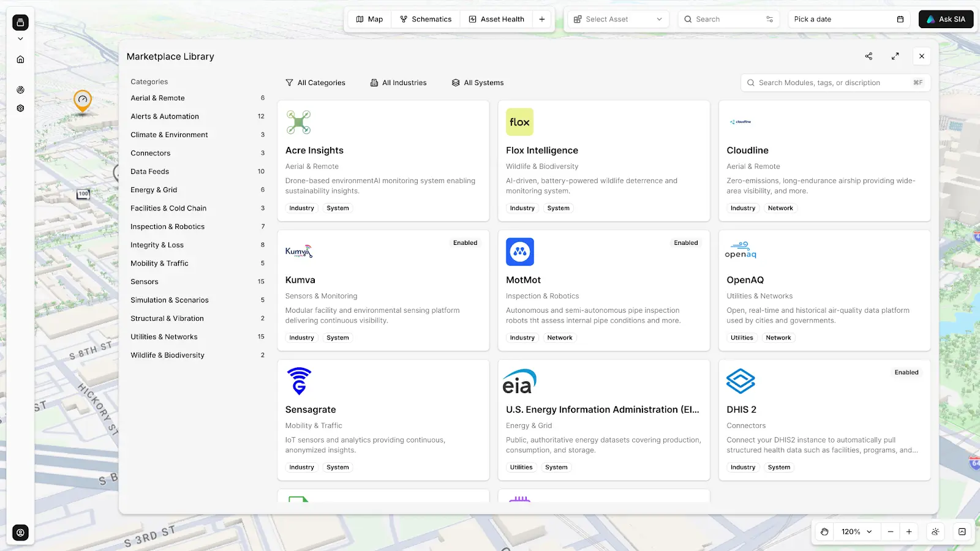Click the search filter settings icon

pos(769,19)
